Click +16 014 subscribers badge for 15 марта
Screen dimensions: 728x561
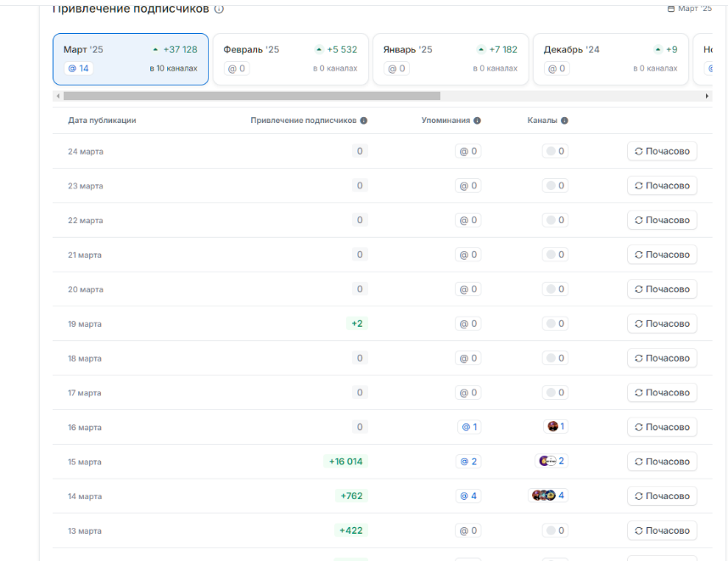[x=345, y=462]
